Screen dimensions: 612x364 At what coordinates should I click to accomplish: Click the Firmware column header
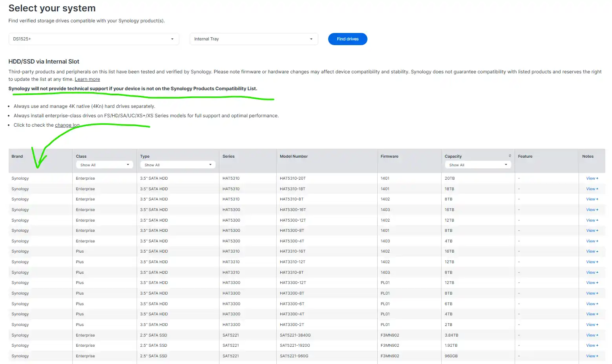point(389,156)
